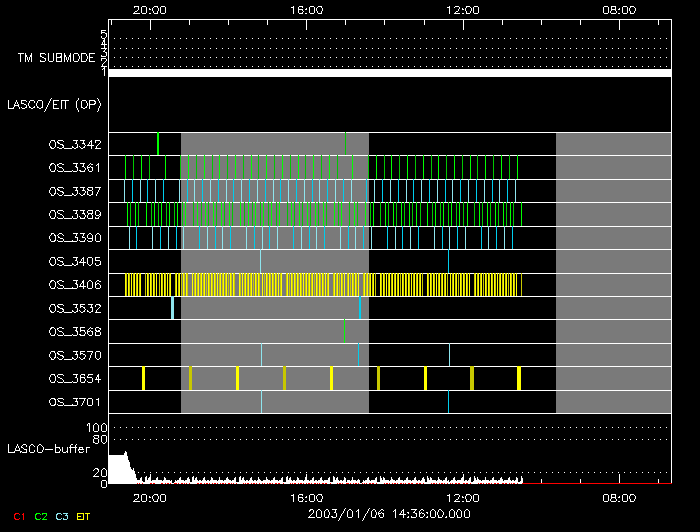This screenshot has height=532, width=700.
Task: Click the 16:00 label on the top axis
Action: [x=306, y=9]
